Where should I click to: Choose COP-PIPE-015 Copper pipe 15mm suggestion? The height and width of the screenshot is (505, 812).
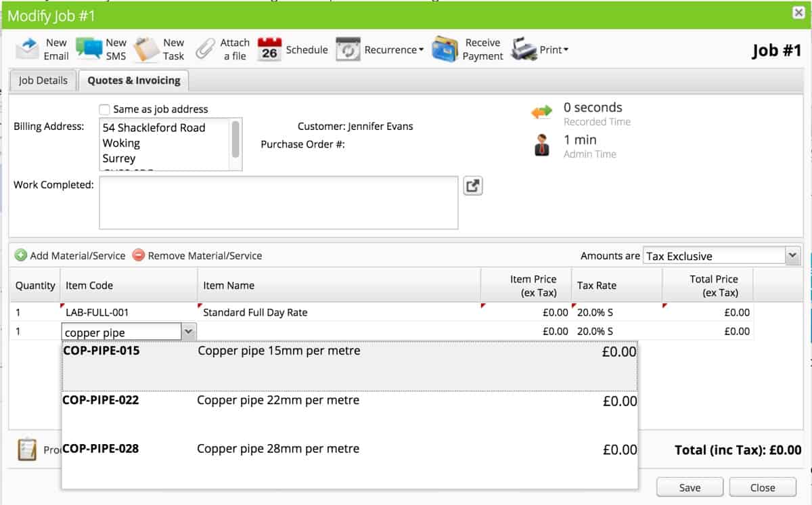pyautogui.click(x=349, y=366)
